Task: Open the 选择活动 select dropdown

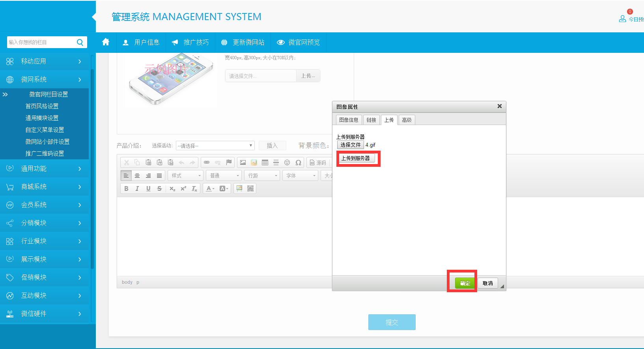Action: click(215, 146)
